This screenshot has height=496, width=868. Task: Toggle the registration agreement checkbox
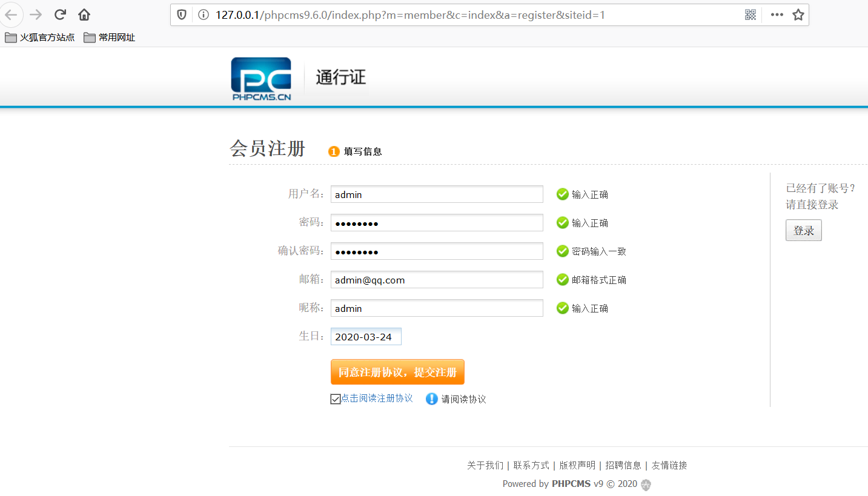coord(336,398)
